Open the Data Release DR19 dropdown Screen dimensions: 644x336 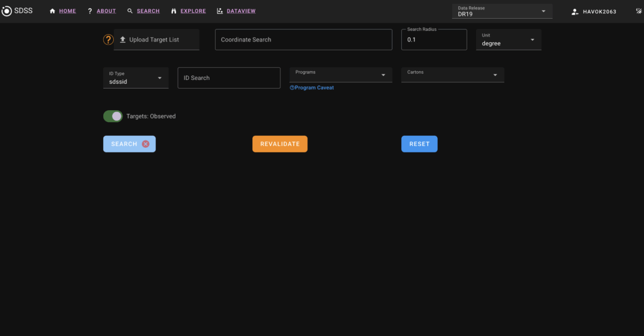[x=501, y=11]
